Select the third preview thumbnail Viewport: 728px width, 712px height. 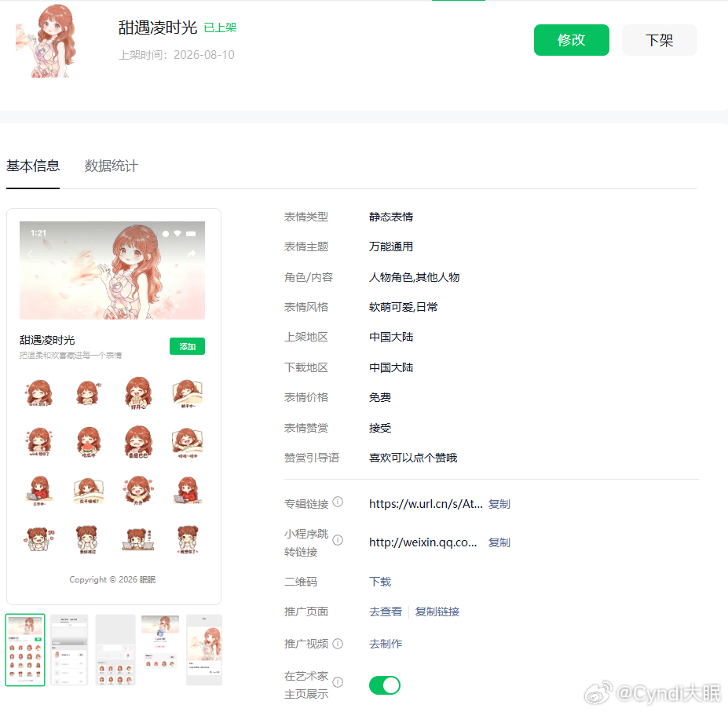[x=115, y=650]
